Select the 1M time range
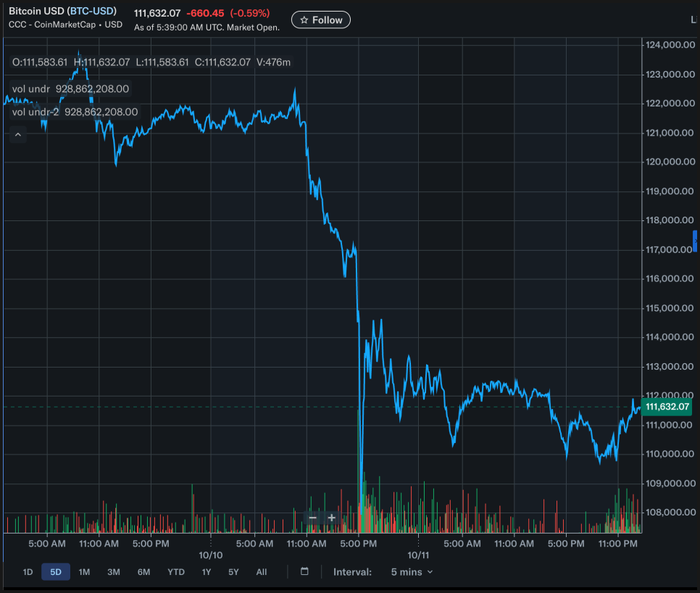 (84, 572)
